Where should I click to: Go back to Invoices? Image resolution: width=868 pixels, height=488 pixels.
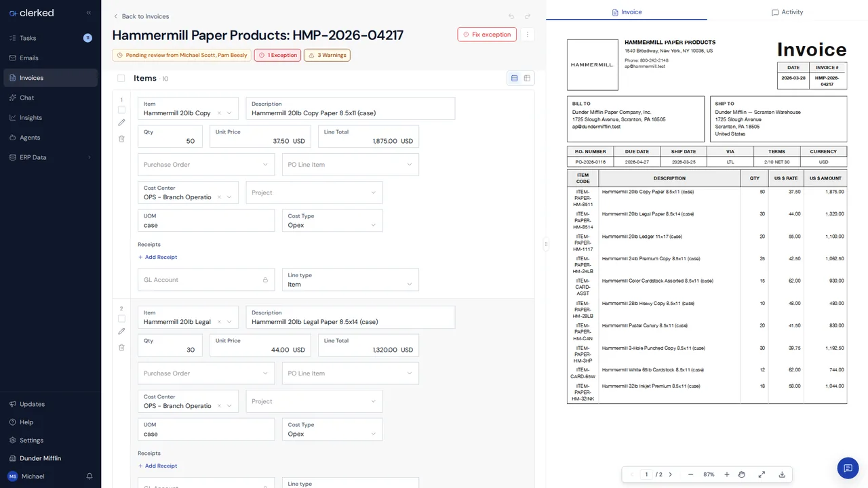[141, 16]
